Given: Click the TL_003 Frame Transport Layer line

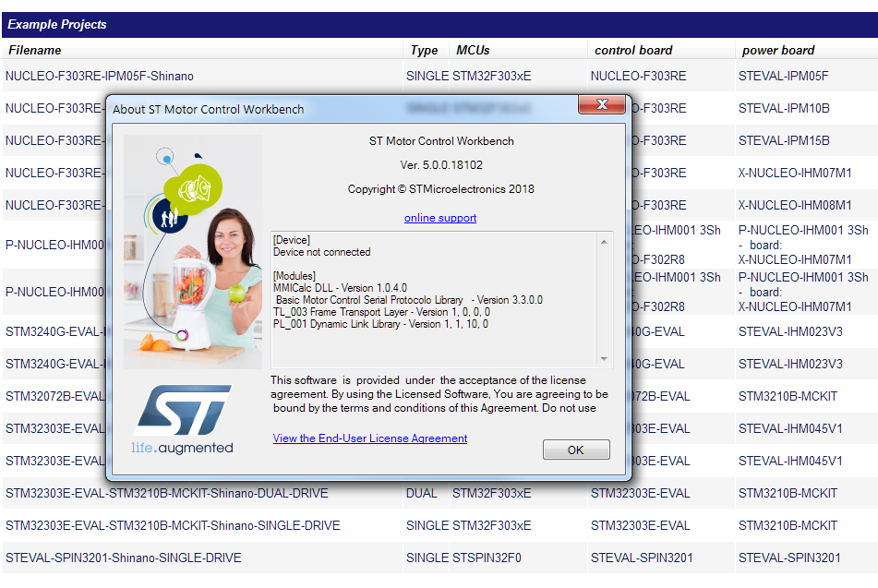Looking at the screenshot, I should [381, 312].
